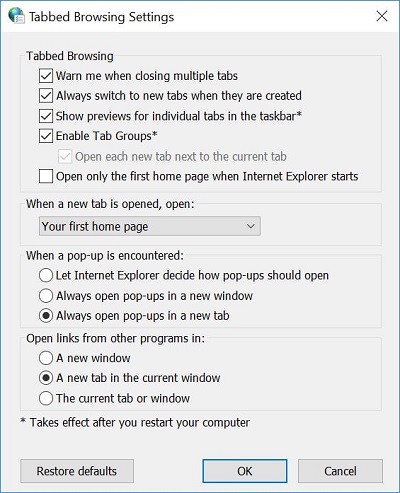
Task: Close the Tabbed Browsing Settings dialog
Action: tap(382, 16)
